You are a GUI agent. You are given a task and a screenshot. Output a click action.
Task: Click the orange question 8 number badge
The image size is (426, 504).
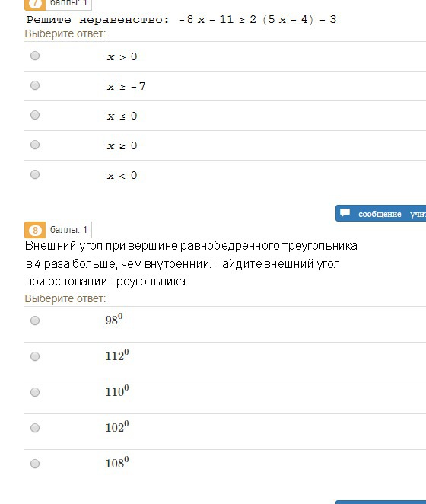pyautogui.click(x=35, y=230)
